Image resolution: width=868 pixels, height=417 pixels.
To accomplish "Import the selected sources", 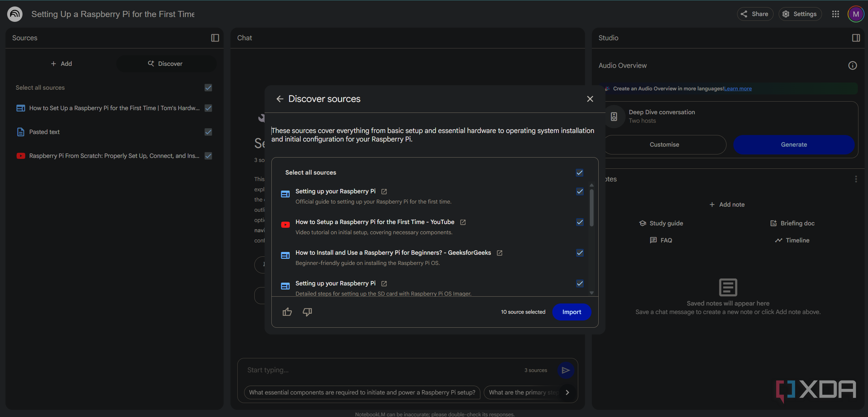I will tap(572, 312).
